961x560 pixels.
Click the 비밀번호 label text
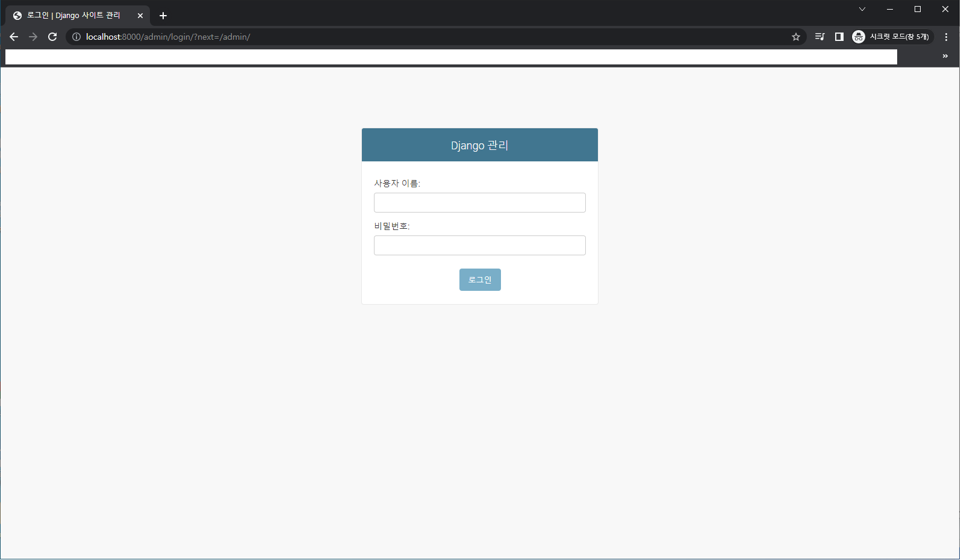392,226
